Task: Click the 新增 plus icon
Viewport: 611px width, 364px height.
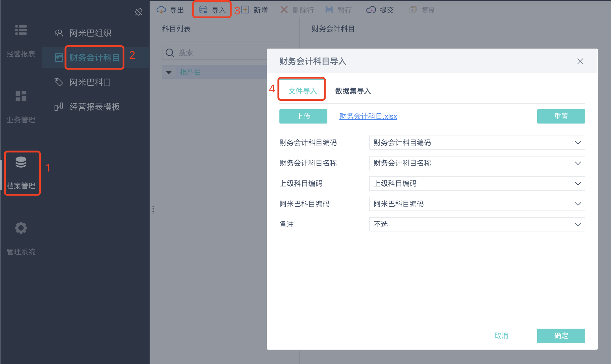Action: 245,10
